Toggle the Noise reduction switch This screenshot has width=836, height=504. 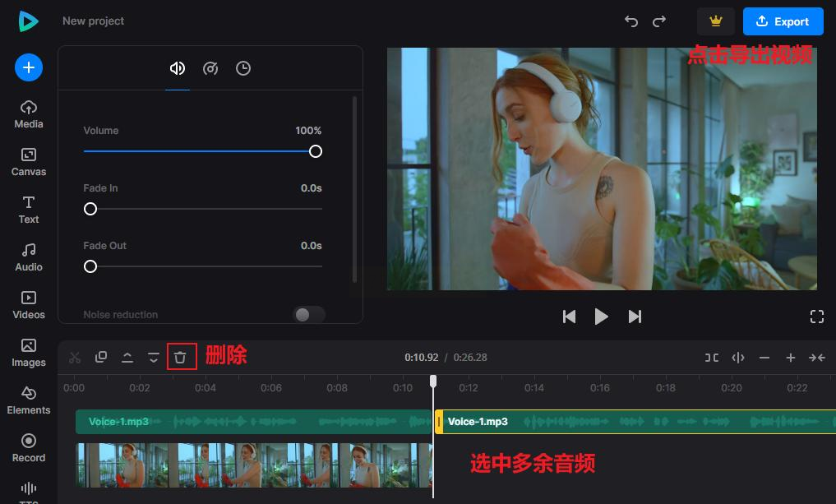309,315
